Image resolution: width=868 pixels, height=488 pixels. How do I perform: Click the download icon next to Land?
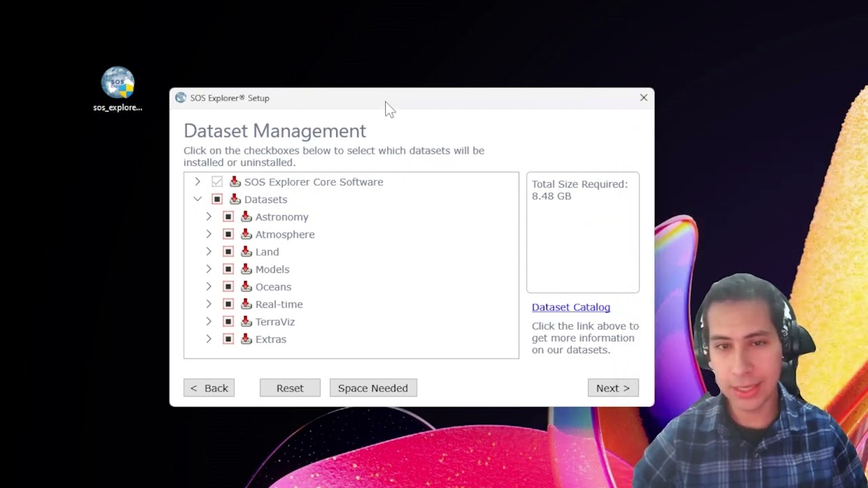pos(247,252)
